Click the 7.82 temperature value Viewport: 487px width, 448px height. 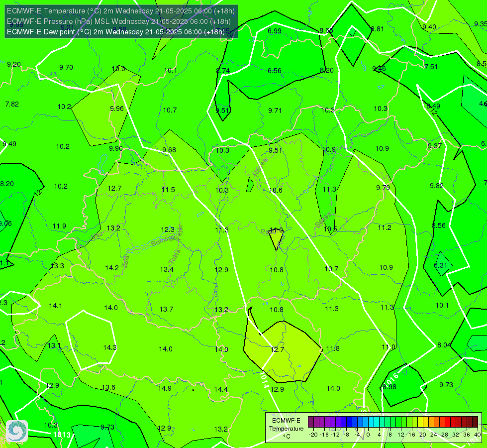(x=12, y=104)
